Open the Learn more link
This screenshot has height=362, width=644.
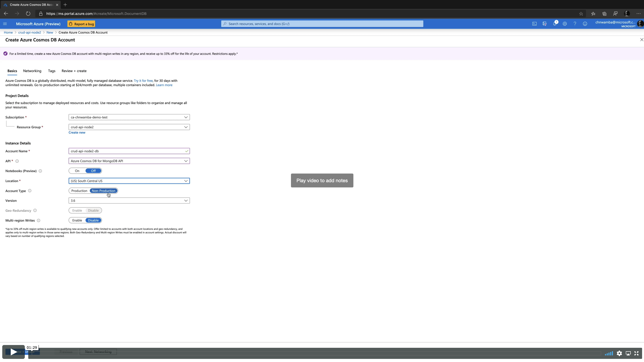click(164, 85)
